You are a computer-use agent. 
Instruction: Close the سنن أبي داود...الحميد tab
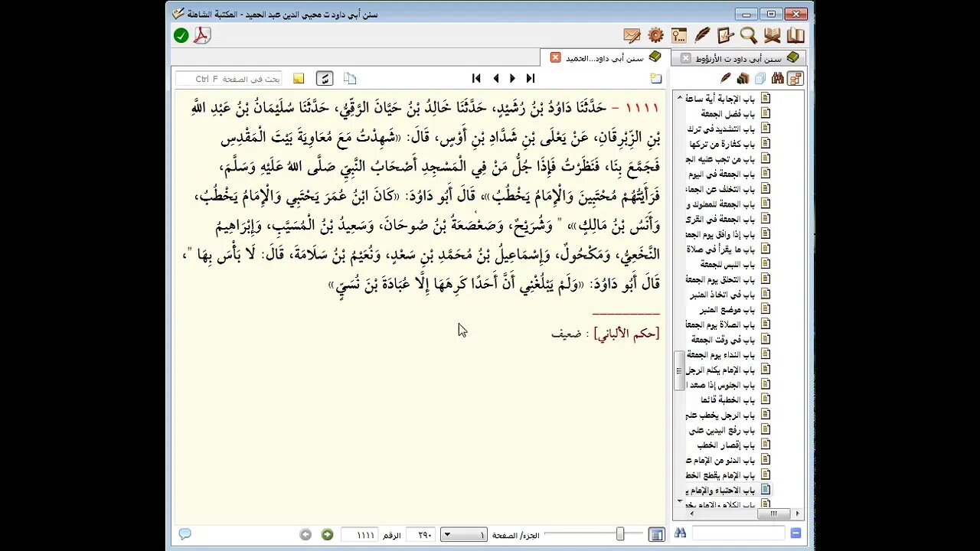pyautogui.click(x=555, y=57)
